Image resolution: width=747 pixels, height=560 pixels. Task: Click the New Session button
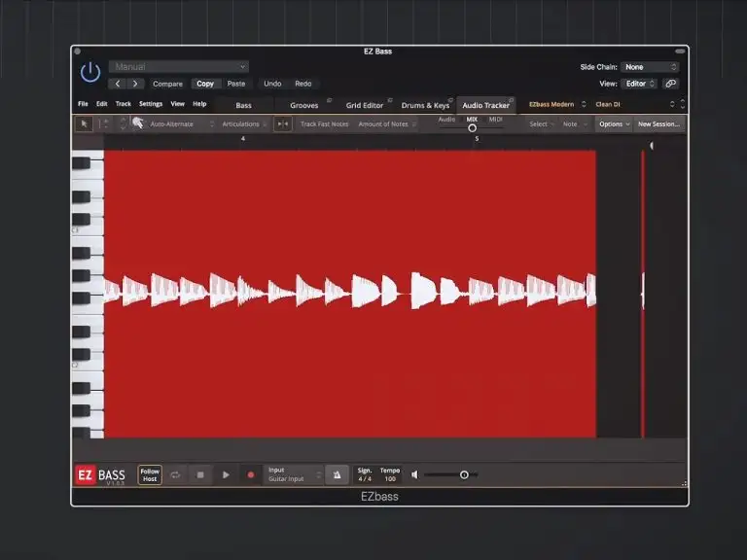pos(658,123)
